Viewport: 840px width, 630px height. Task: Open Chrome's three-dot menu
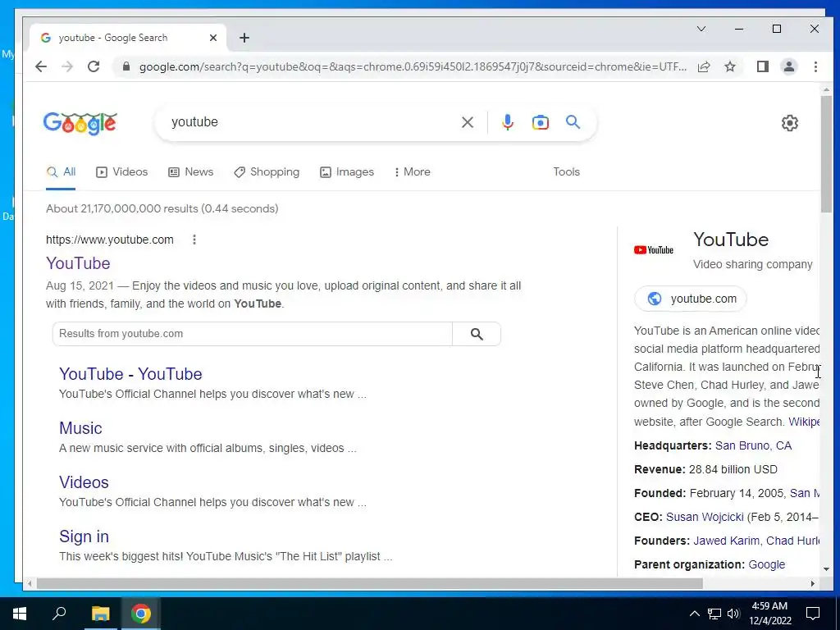point(815,66)
